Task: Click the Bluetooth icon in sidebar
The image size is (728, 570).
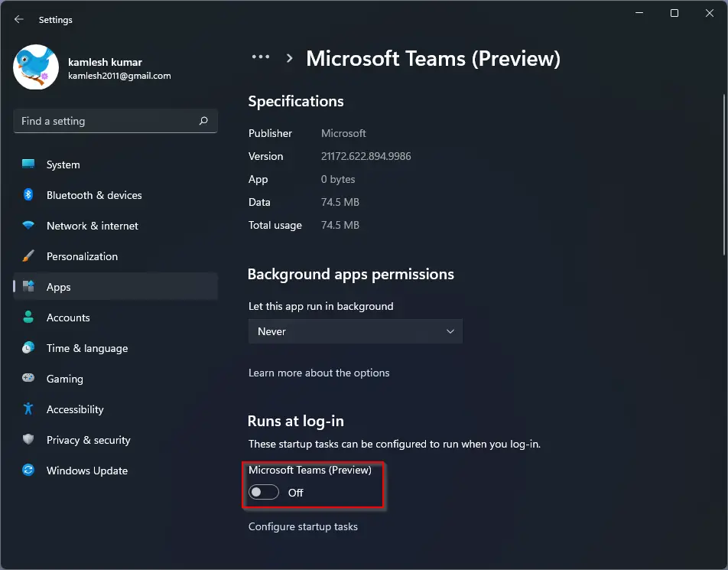Action: click(28, 194)
